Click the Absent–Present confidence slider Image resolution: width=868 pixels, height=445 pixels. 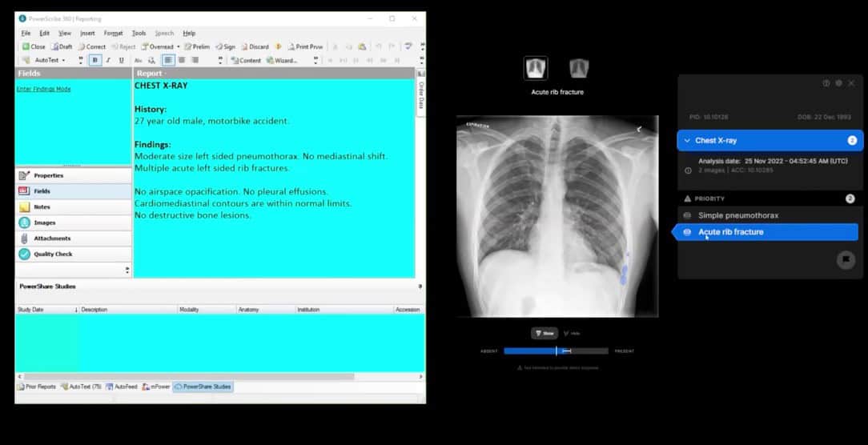556,351
